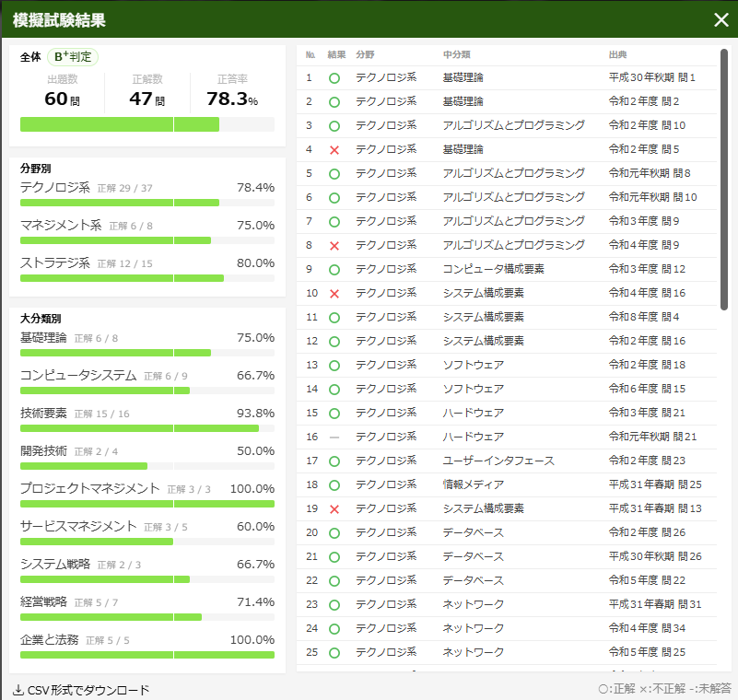Select the 技術要素 category label
This screenshot has height=700, width=738.
[43, 413]
